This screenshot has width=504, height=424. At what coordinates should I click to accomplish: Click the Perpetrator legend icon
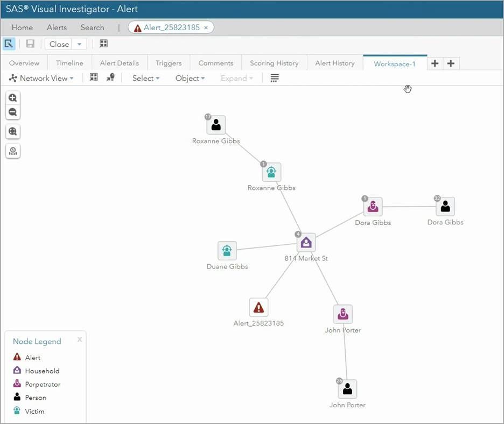[x=17, y=384]
